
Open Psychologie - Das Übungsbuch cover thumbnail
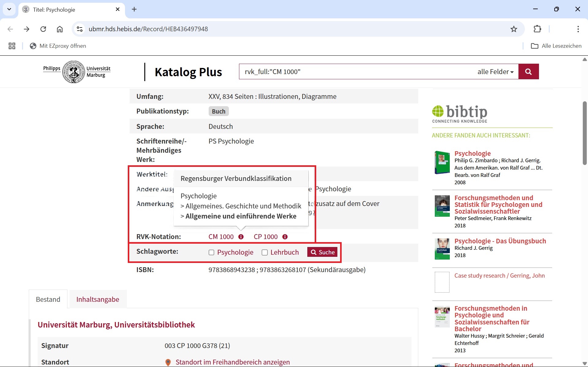[x=442, y=249]
